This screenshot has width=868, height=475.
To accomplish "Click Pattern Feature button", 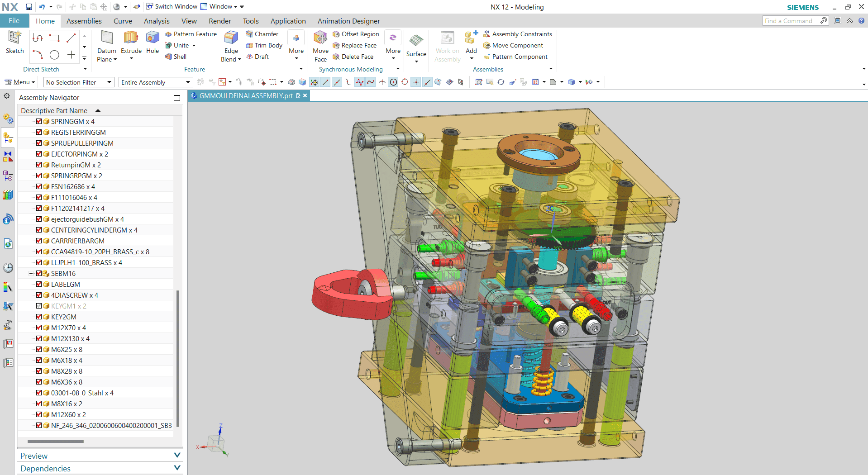I will pos(191,34).
